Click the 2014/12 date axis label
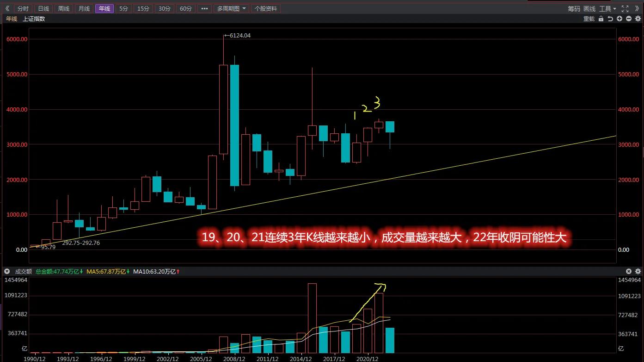 [x=301, y=358]
